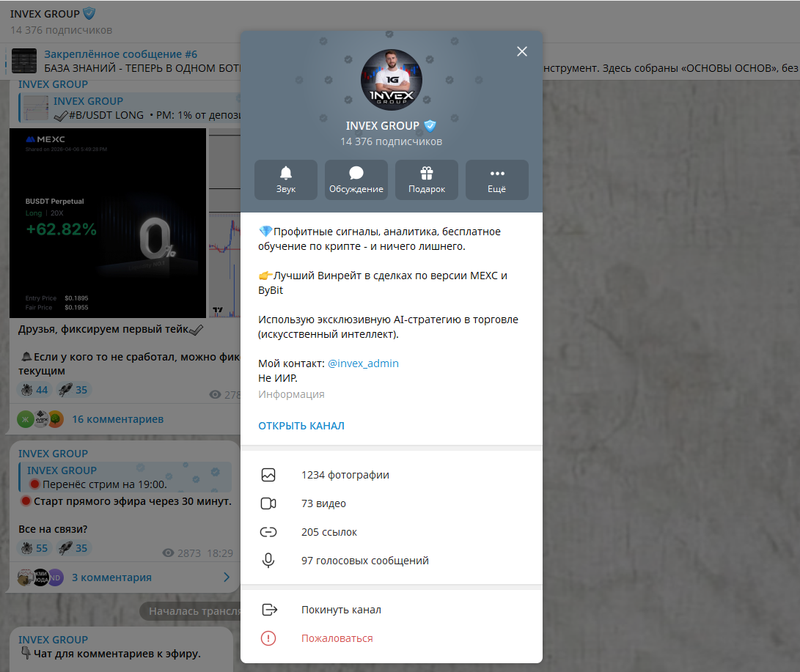Viewport: 800px width, 672px height.
Task: Open the 205 ссылок section
Action: click(392, 532)
